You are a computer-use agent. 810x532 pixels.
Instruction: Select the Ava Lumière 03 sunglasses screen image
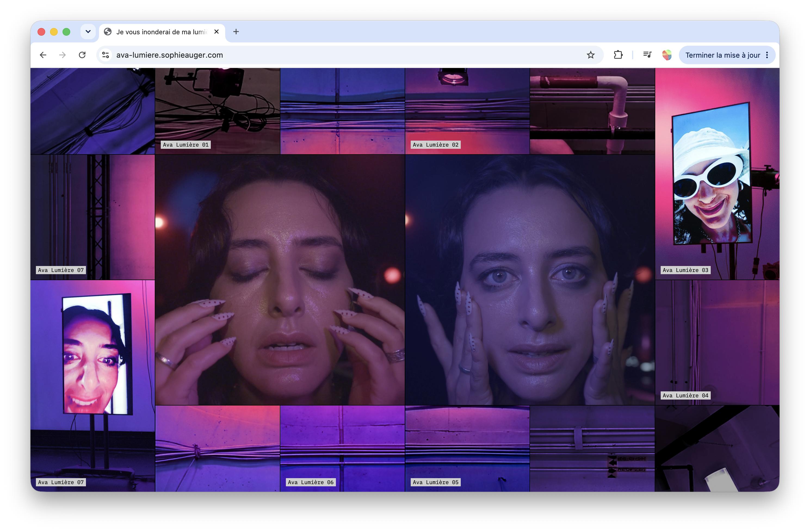(x=717, y=174)
